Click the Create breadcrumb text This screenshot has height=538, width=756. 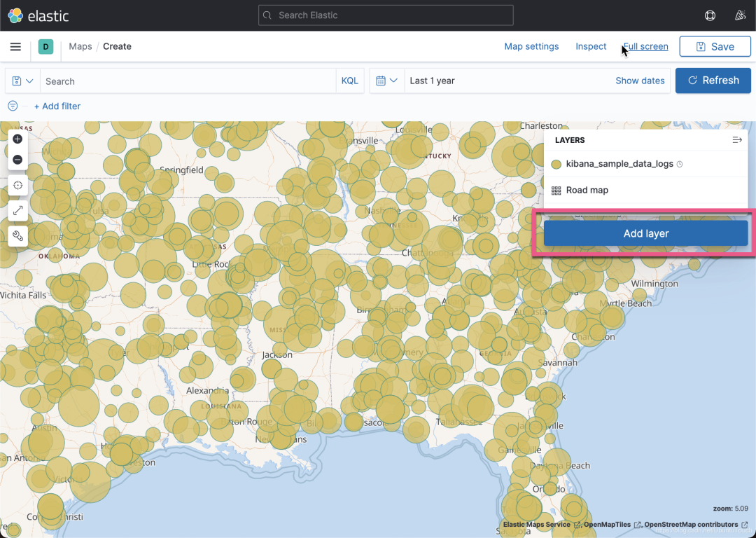pyautogui.click(x=117, y=46)
